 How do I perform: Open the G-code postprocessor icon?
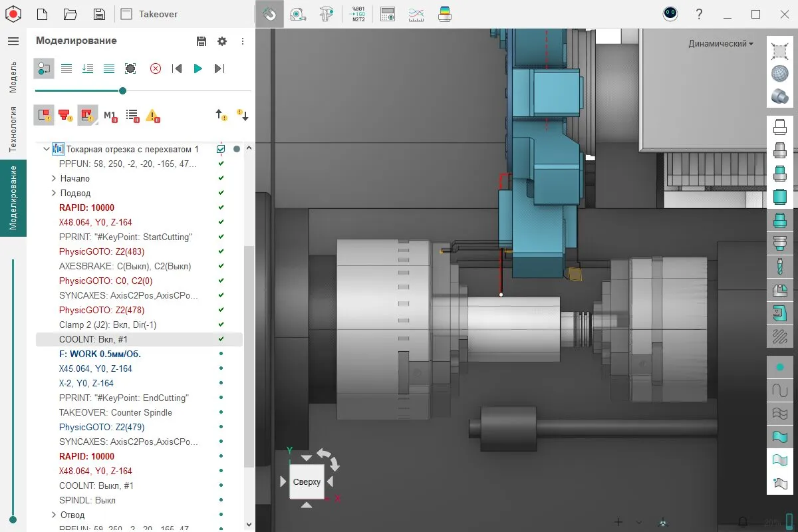pyautogui.click(x=357, y=14)
